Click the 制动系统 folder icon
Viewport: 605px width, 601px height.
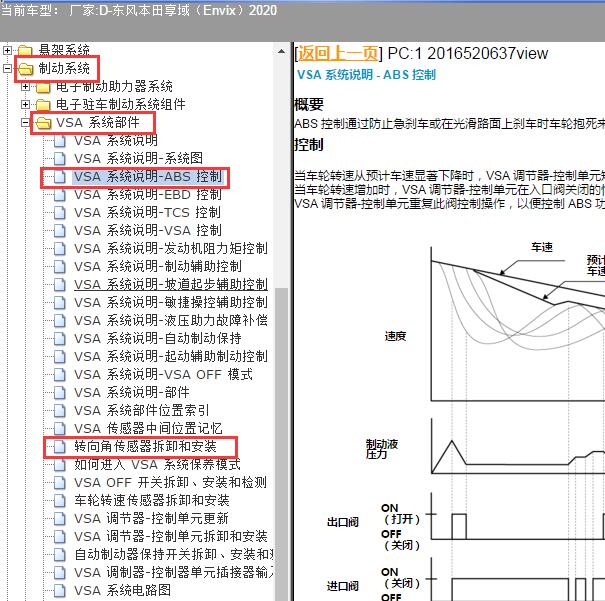click(25, 69)
